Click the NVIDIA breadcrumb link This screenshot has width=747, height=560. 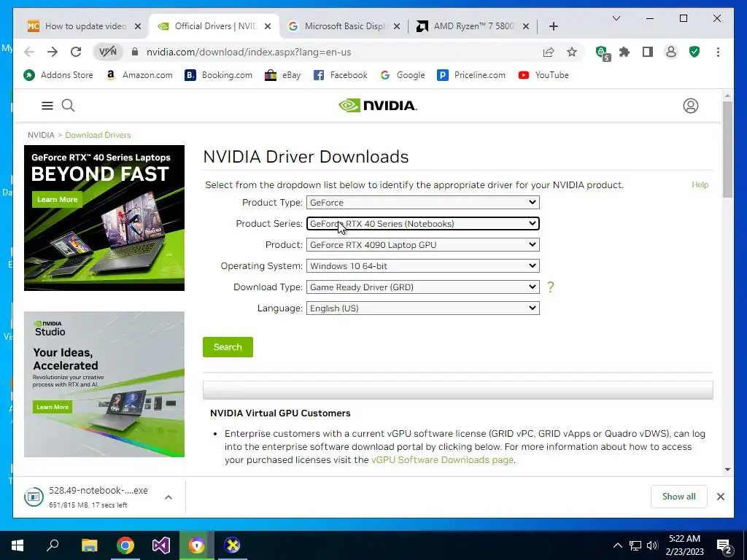pyautogui.click(x=41, y=135)
